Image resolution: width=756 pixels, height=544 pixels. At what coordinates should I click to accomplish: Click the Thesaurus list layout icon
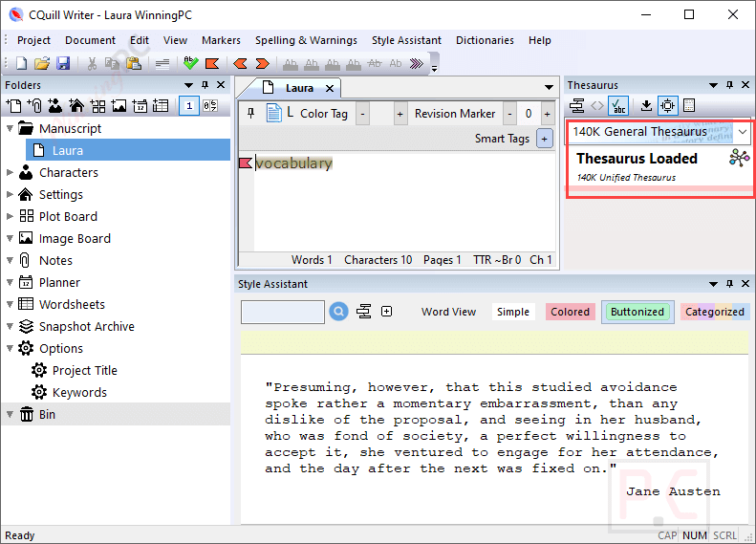point(689,105)
